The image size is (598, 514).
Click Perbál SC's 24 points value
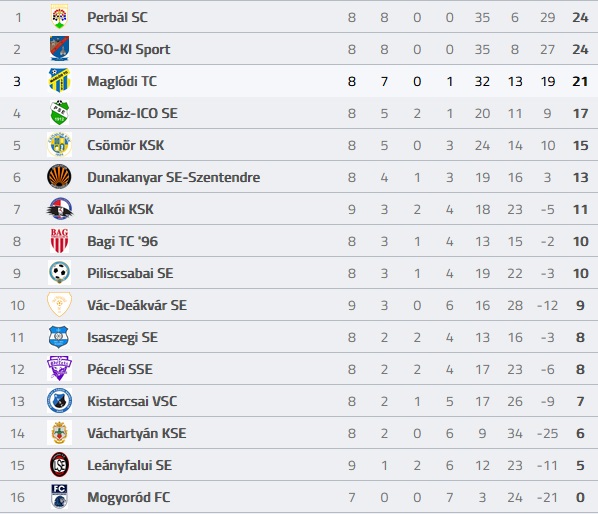tap(580, 18)
